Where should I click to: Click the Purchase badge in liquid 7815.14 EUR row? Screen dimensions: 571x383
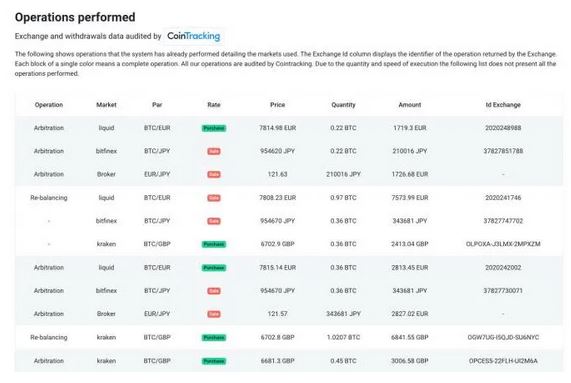pyautogui.click(x=214, y=268)
